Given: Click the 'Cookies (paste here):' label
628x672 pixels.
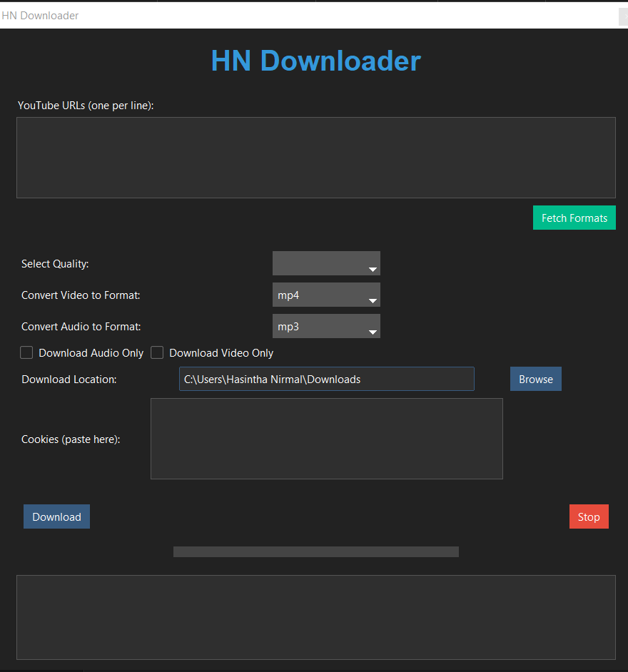Looking at the screenshot, I should pos(71,439).
